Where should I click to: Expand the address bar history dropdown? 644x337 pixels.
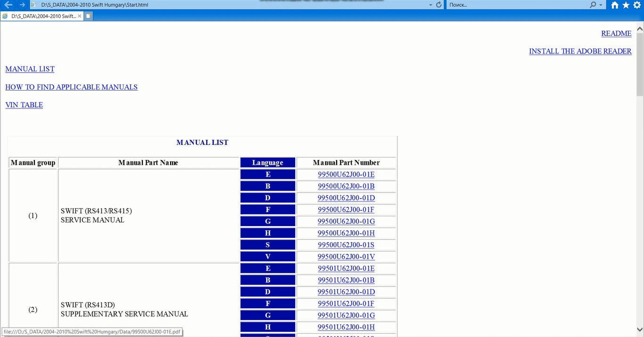point(430,5)
